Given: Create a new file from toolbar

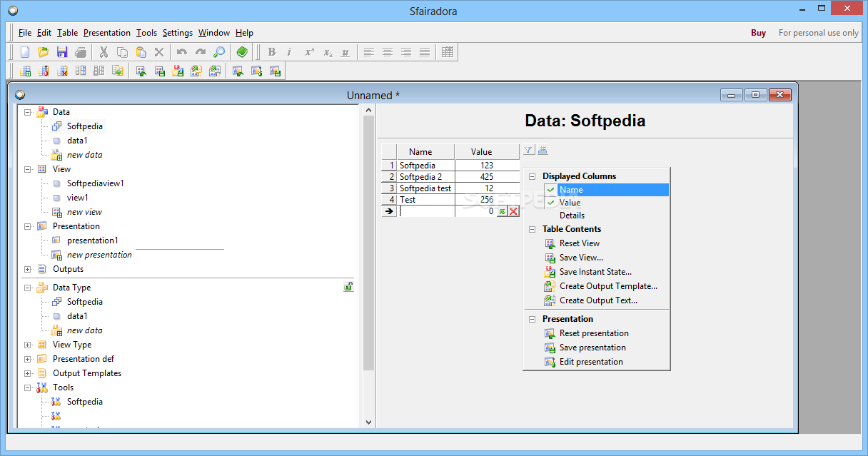Looking at the screenshot, I should [25, 52].
